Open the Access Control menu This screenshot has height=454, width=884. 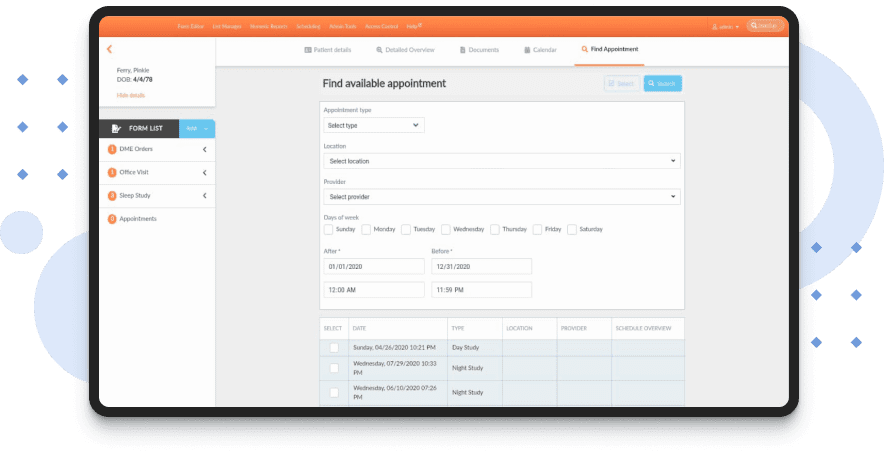(382, 27)
